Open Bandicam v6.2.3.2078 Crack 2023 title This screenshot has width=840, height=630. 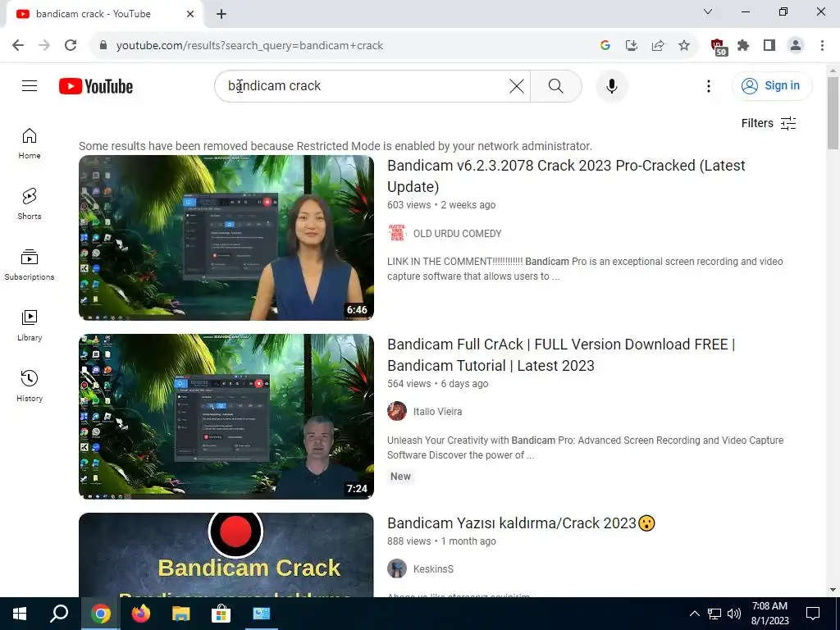click(x=566, y=176)
